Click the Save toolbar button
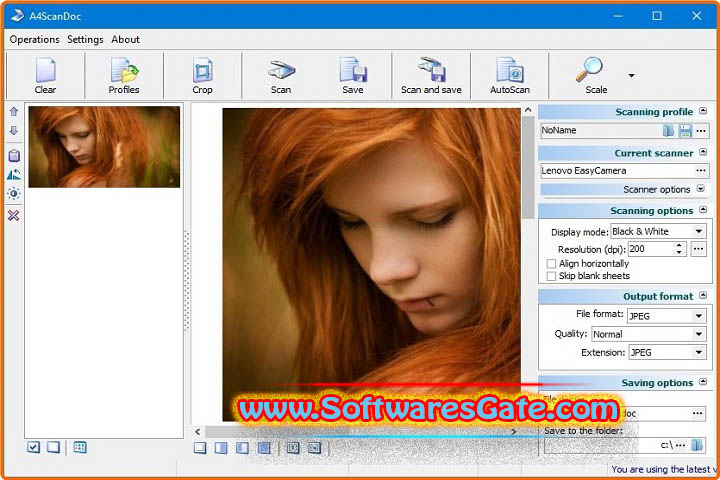Viewport: 720px width, 480px height. tap(353, 76)
